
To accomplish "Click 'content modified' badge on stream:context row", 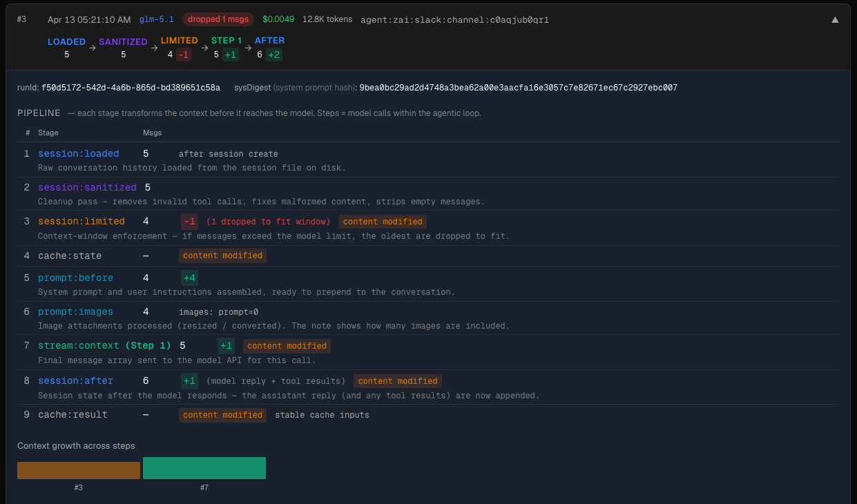I will 287,346.
